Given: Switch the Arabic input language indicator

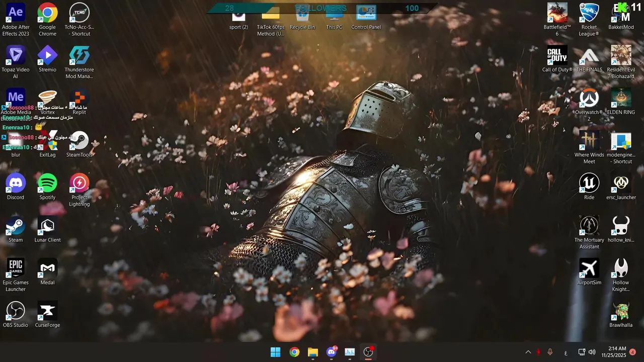Looking at the screenshot, I should [566, 352].
